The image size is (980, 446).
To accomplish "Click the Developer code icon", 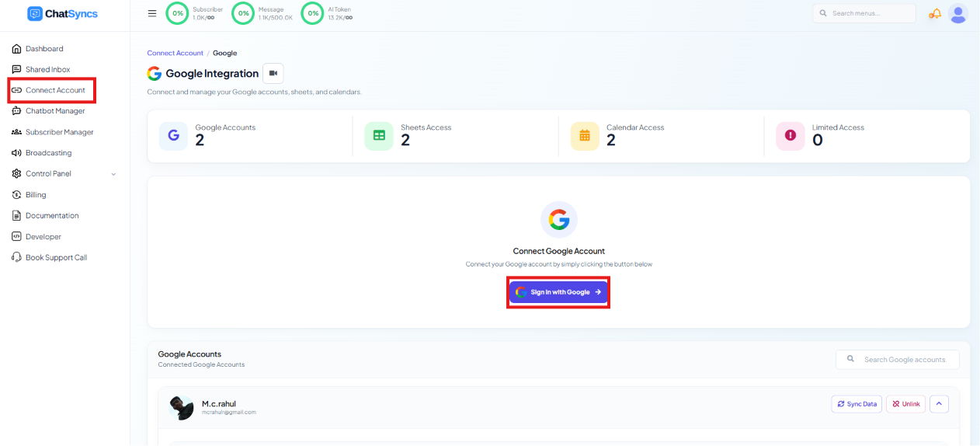I will click(16, 237).
